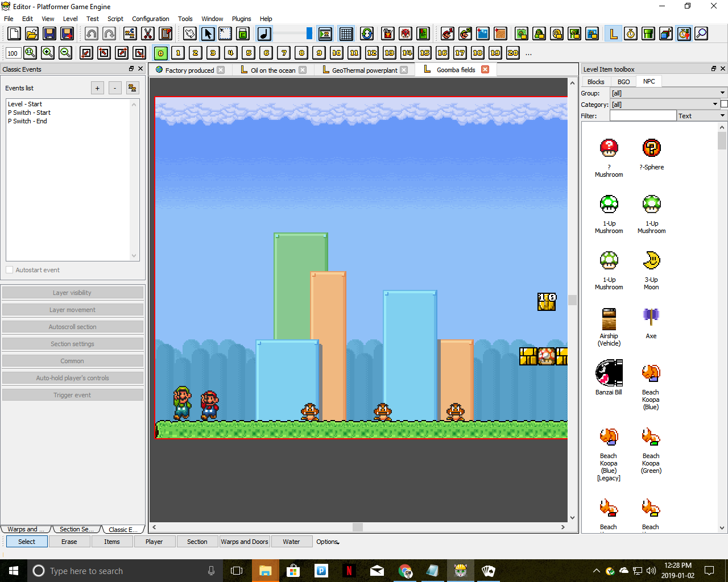
Task: Undo the last action
Action: [92, 34]
